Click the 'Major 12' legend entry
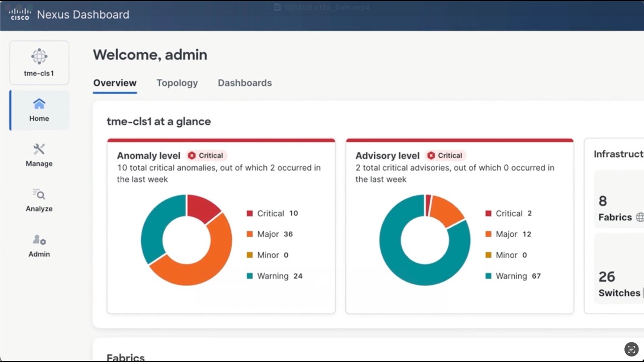The width and height of the screenshot is (644, 362). tap(508, 234)
